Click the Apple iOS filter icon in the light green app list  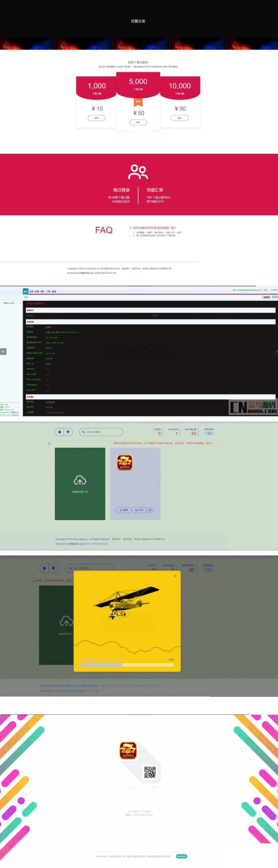point(59,432)
